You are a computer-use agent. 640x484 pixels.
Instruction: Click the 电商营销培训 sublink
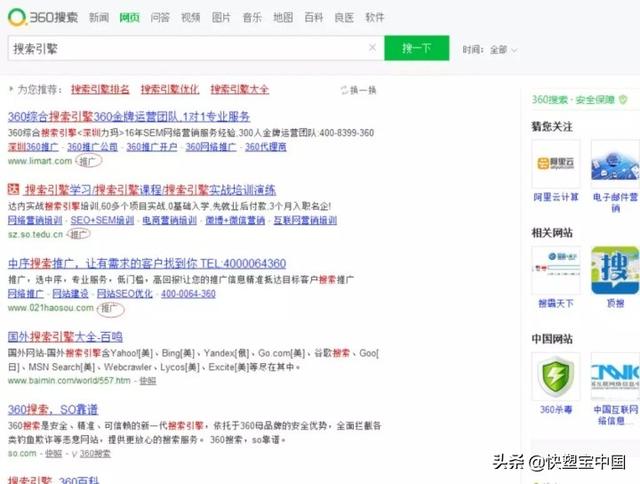(x=169, y=220)
